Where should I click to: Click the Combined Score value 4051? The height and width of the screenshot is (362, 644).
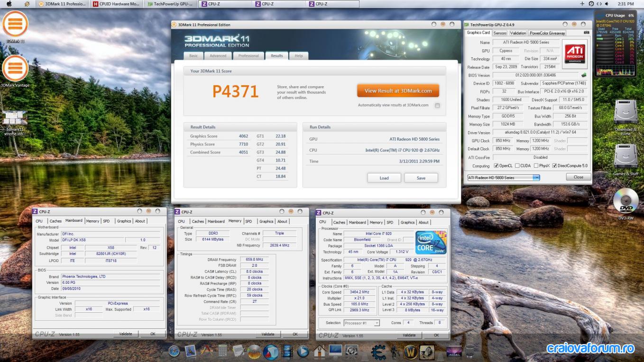point(243,153)
